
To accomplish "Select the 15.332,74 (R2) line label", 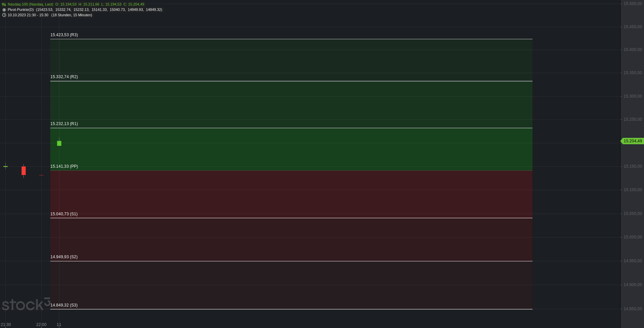I will coord(64,77).
